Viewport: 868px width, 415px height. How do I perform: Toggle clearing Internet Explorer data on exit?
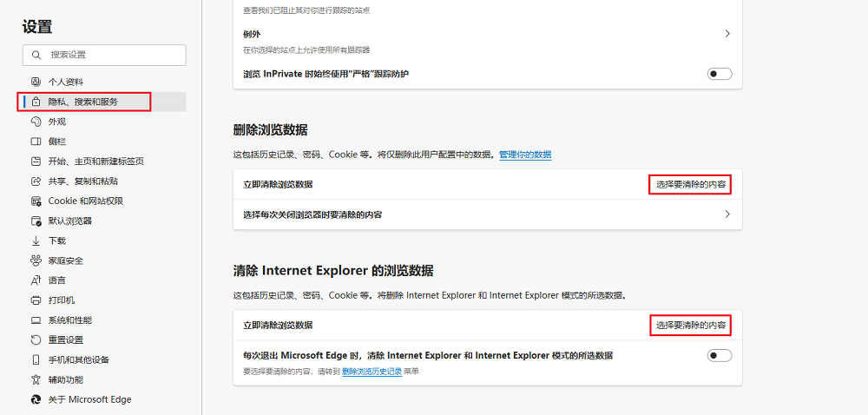click(x=720, y=355)
